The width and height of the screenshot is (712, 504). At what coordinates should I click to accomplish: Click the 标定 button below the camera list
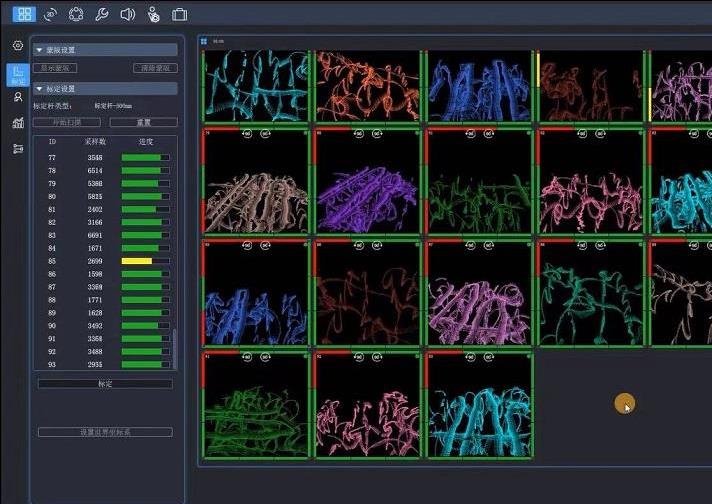105,383
